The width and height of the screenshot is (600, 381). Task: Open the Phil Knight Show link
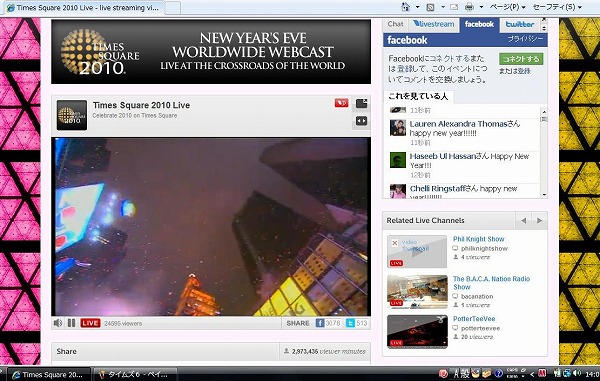[x=479, y=239]
